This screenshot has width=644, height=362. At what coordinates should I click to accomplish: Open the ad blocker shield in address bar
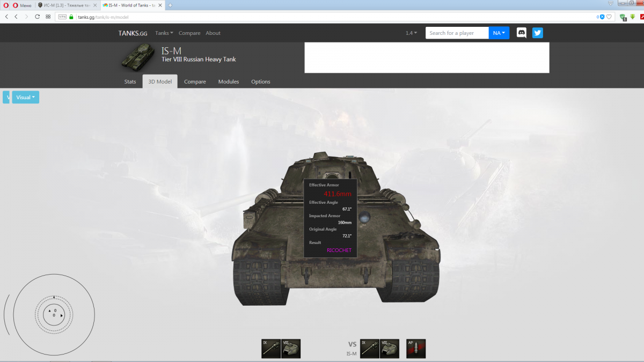[x=602, y=17]
